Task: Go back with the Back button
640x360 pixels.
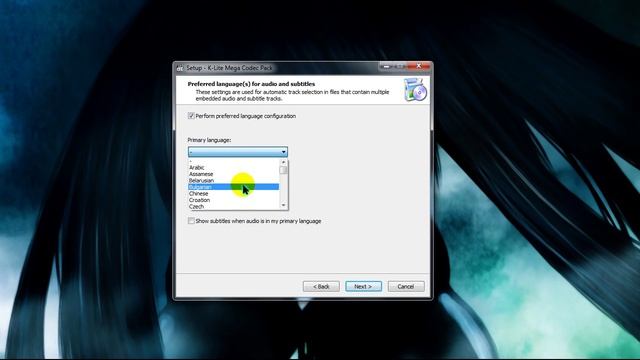Action: coord(321,287)
